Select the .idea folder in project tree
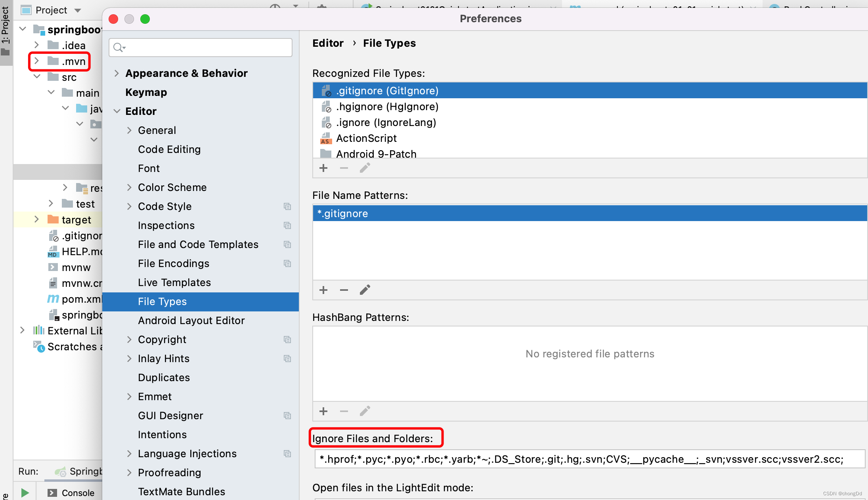This screenshot has width=868, height=500. pyautogui.click(x=74, y=46)
